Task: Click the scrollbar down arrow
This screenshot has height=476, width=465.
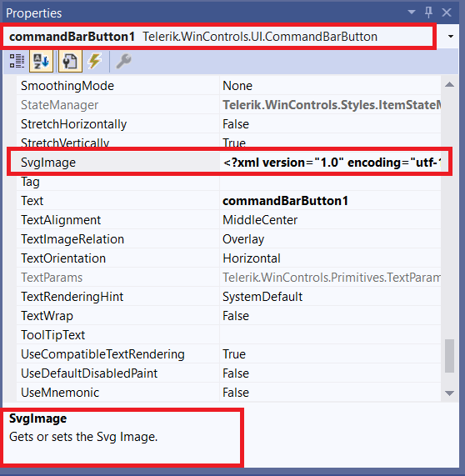Action: click(x=449, y=393)
